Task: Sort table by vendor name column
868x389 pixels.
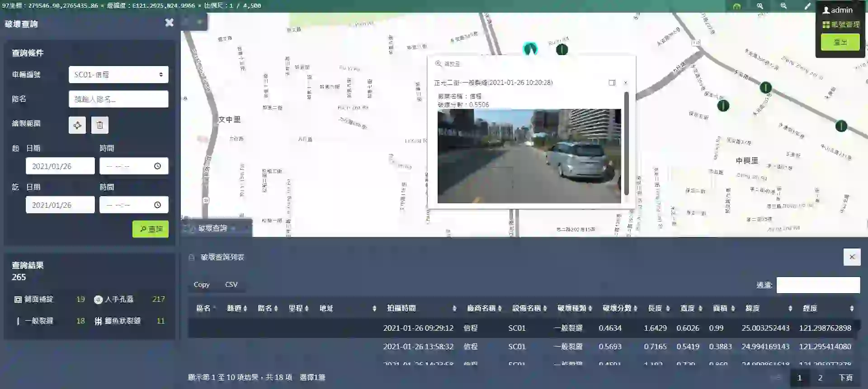Action: [484, 308]
